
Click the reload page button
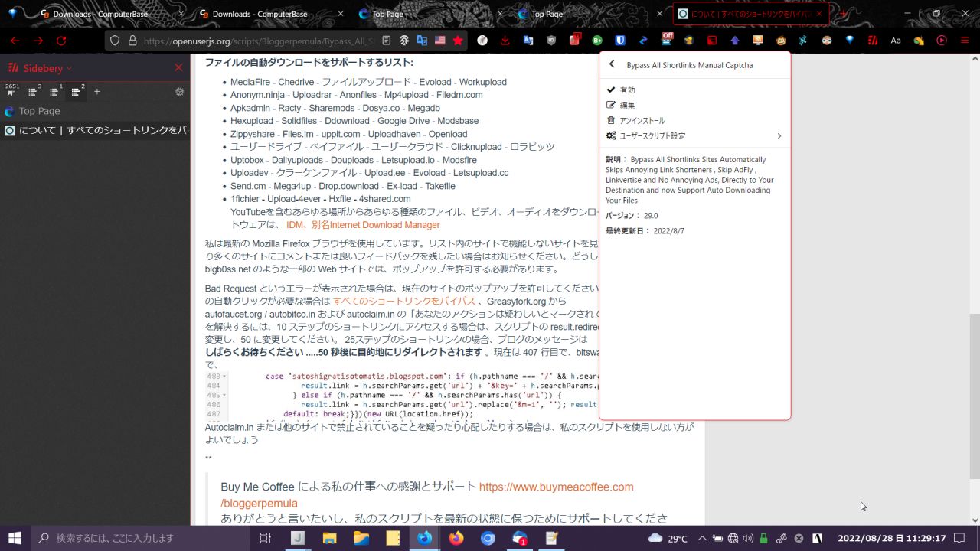[61, 41]
